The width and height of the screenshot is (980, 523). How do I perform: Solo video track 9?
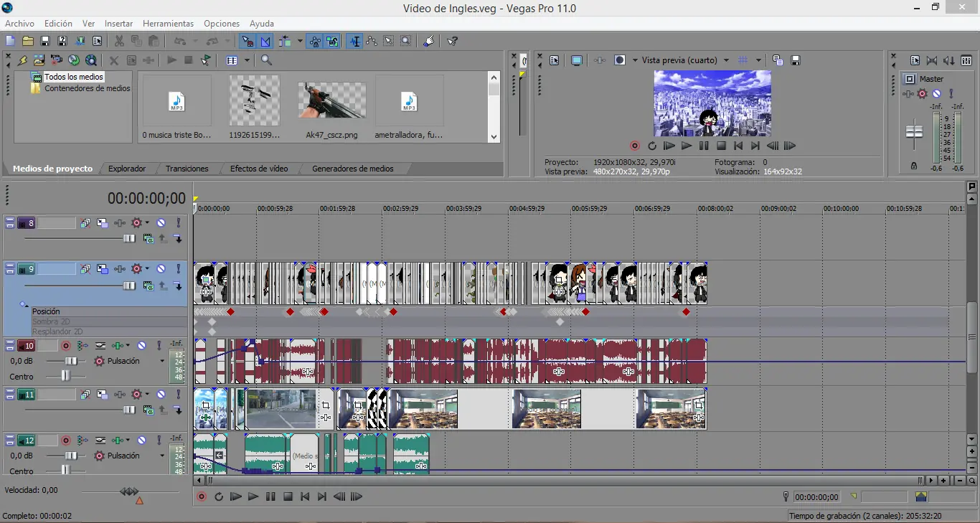pos(178,269)
